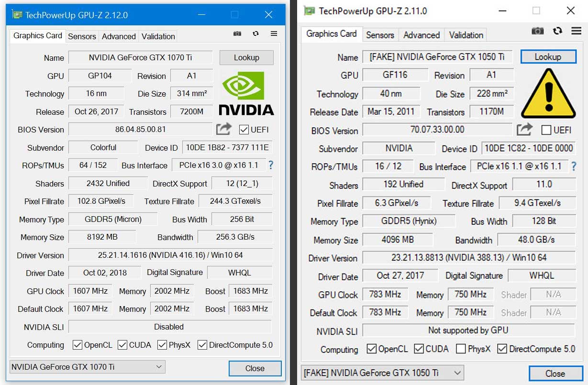Refresh readings using the circular arrows icon

[x=255, y=33]
